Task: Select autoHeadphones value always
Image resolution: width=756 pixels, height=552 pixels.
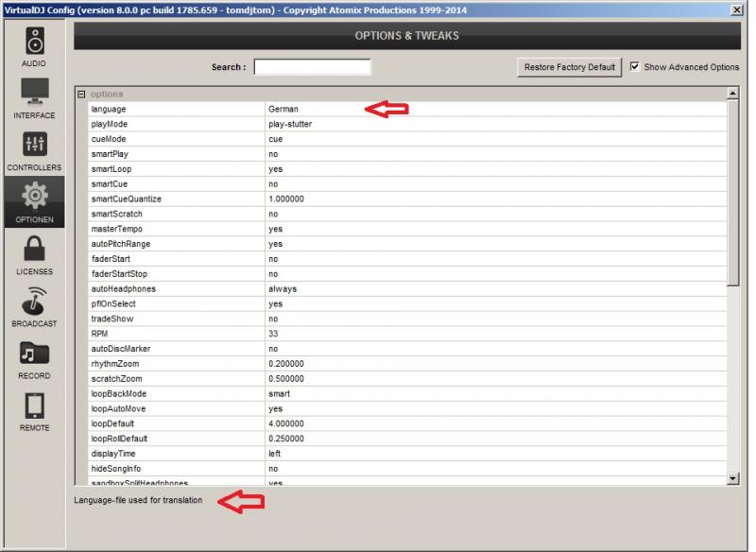Action: (x=283, y=289)
